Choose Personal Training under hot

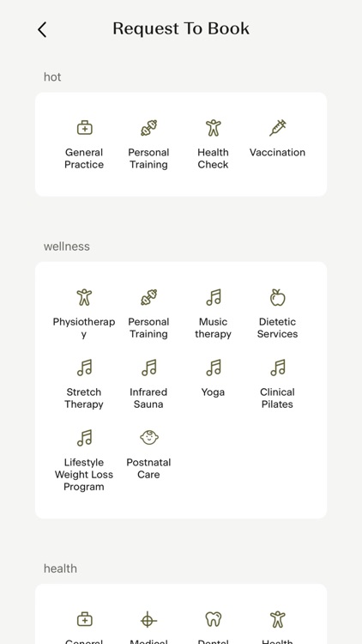(x=148, y=144)
